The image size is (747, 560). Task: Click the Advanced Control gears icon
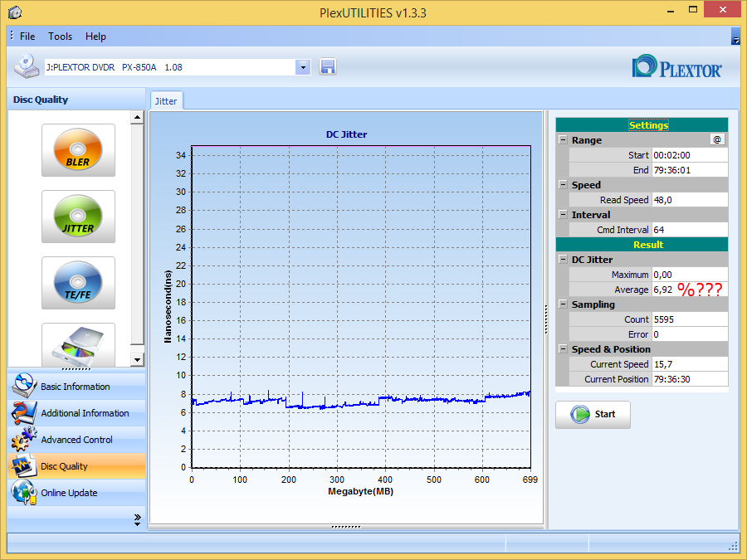(x=24, y=439)
